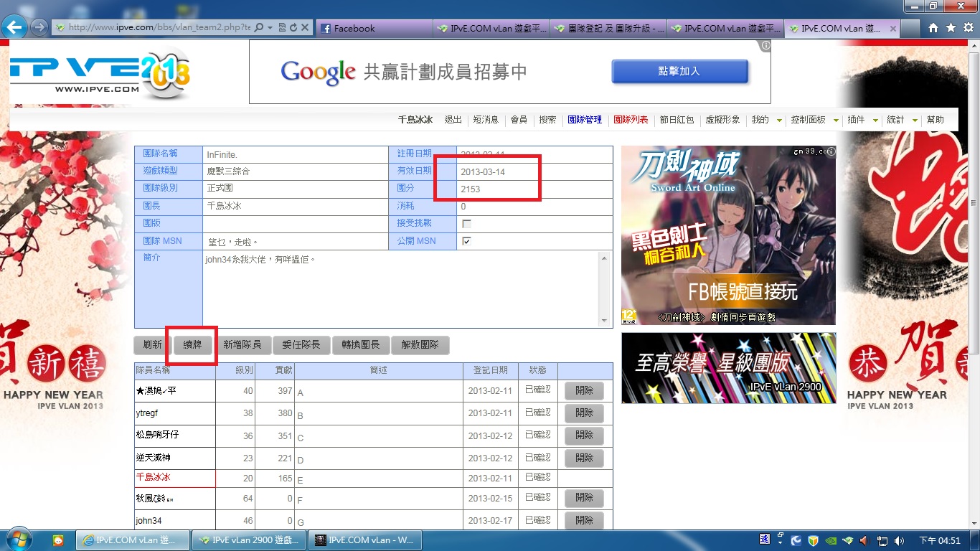Toggle the 接受挑戰 checkbox
Screen dimensions: 980x551
pos(467,224)
